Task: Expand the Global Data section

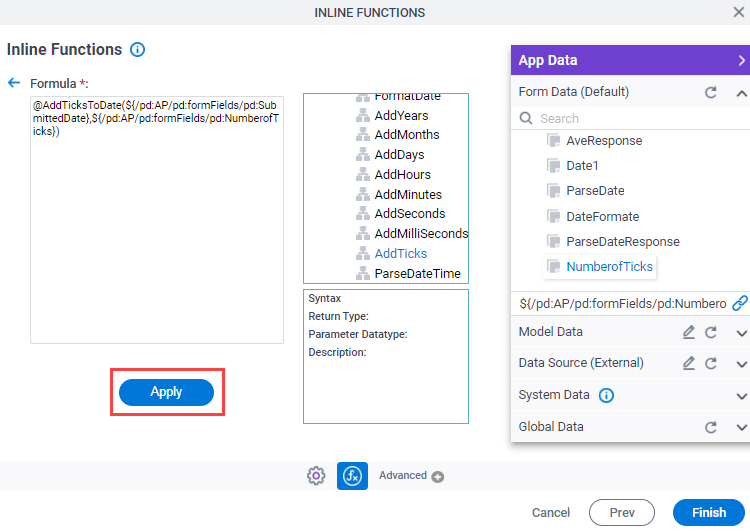Action: coord(741,427)
